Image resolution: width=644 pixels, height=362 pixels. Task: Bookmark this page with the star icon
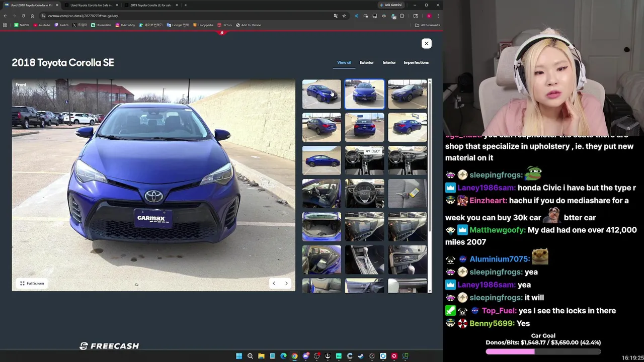344,16
